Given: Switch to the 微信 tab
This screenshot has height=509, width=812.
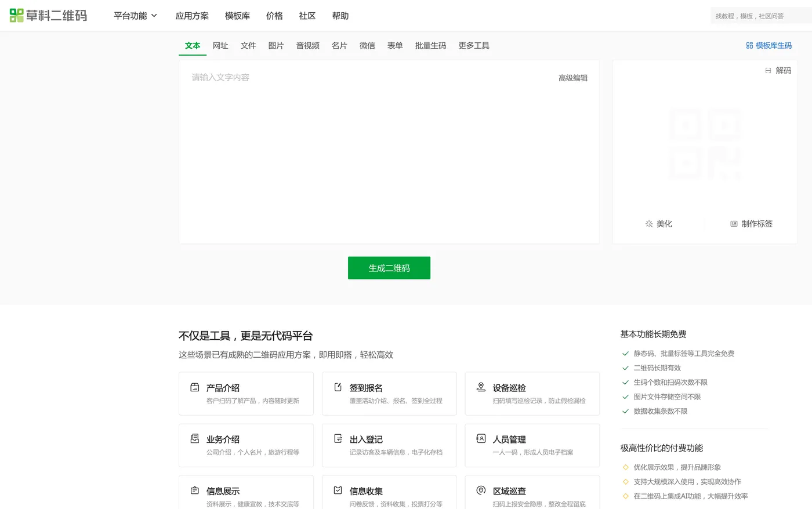Looking at the screenshot, I should pos(367,46).
